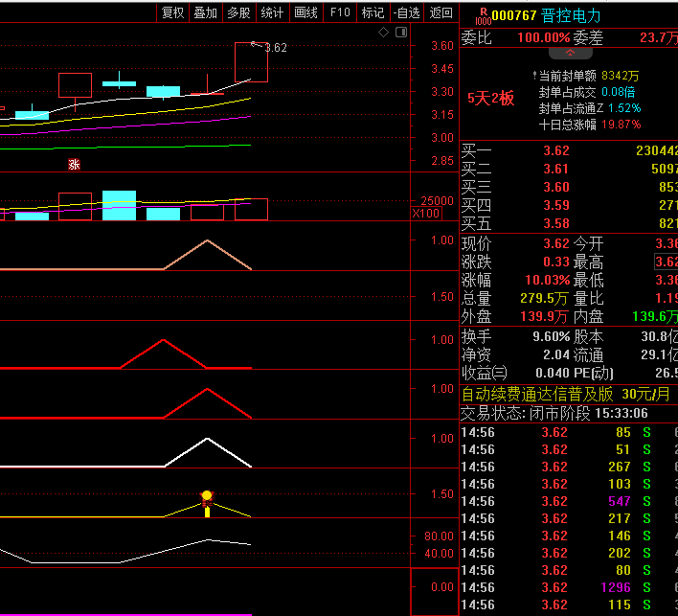This screenshot has width=678, height=616.
Task: Click the X100 volume unit label
Action: (x=425, y=213)
